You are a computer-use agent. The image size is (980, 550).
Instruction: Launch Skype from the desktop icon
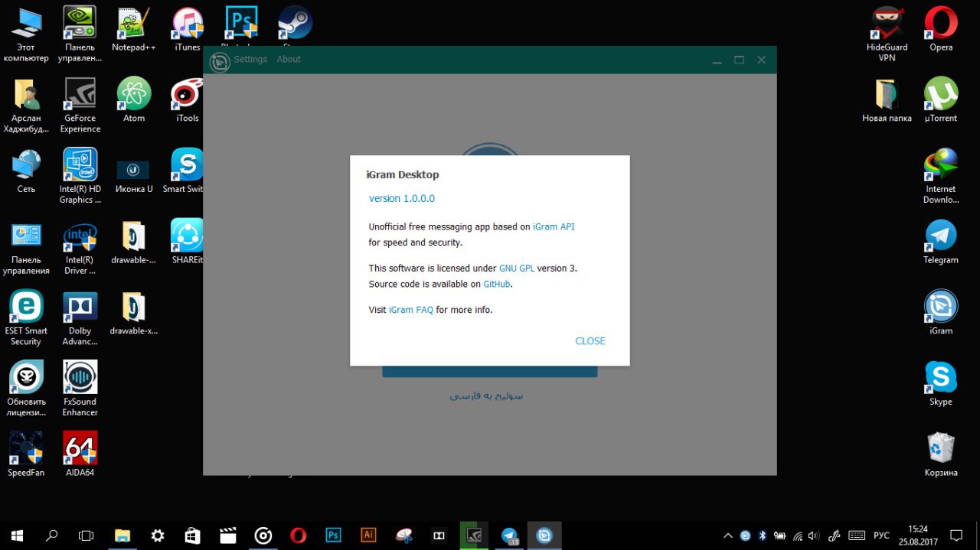(x=941, y=383)
